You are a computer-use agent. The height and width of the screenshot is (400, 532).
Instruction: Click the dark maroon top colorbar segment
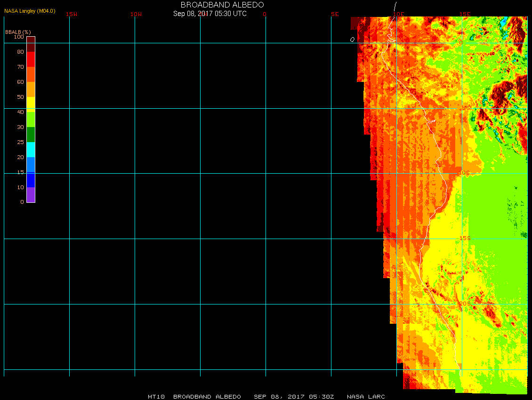pyautogui.click(x=31, y=40)
